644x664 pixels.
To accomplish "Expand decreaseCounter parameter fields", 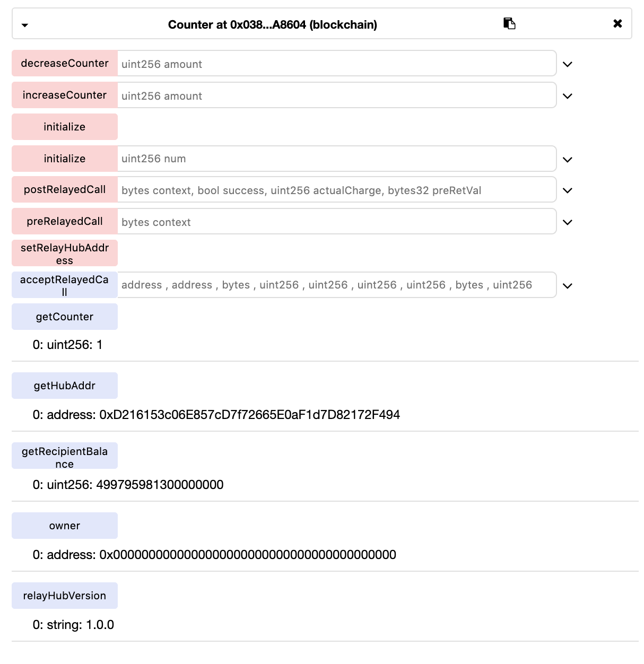I will [x=568, y=64].
